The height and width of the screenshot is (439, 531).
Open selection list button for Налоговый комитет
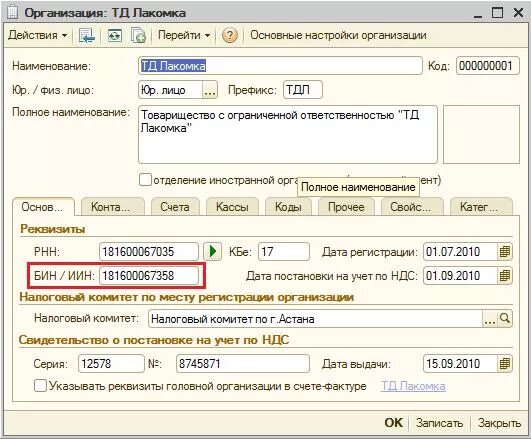(x=490, y=318)
